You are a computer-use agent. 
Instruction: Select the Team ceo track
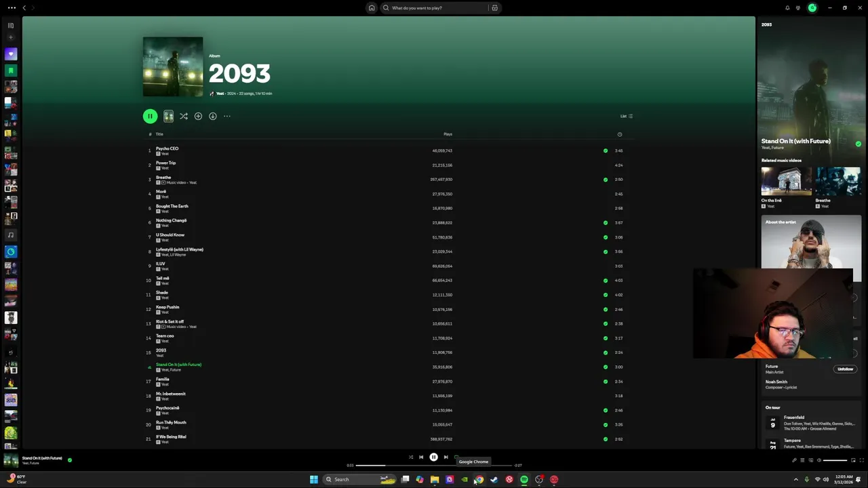pyautogui.click(x=165, y=335)
